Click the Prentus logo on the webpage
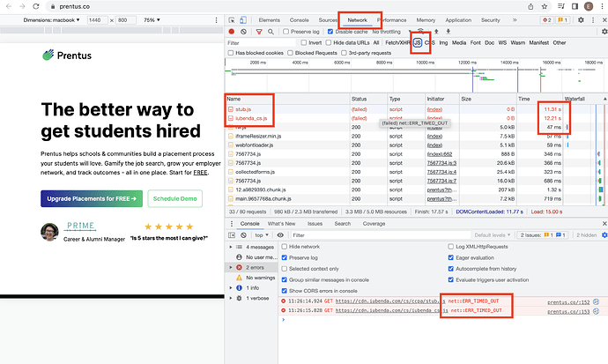Image resolution: width=608 pixels, height=364 pixels. click(x=67, y=56)
